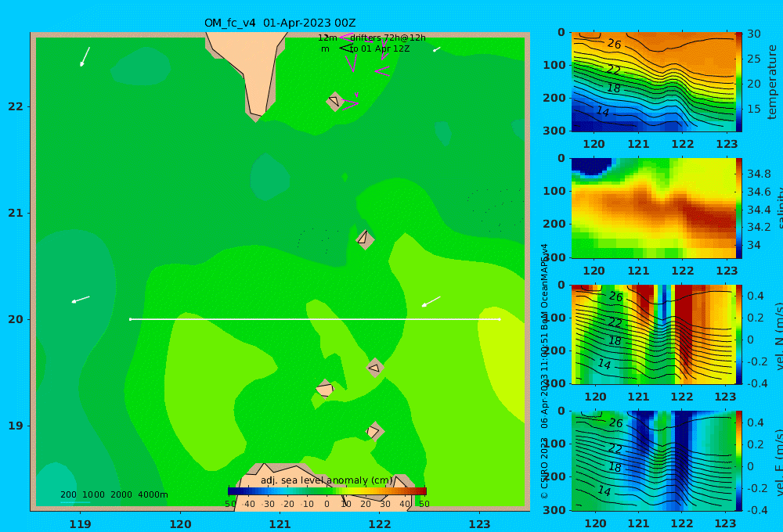The width and height of the screenshot is (783, 532).
Task: Select the magenta drifter arrow legend symbol
Action: (x=345, y=38)
